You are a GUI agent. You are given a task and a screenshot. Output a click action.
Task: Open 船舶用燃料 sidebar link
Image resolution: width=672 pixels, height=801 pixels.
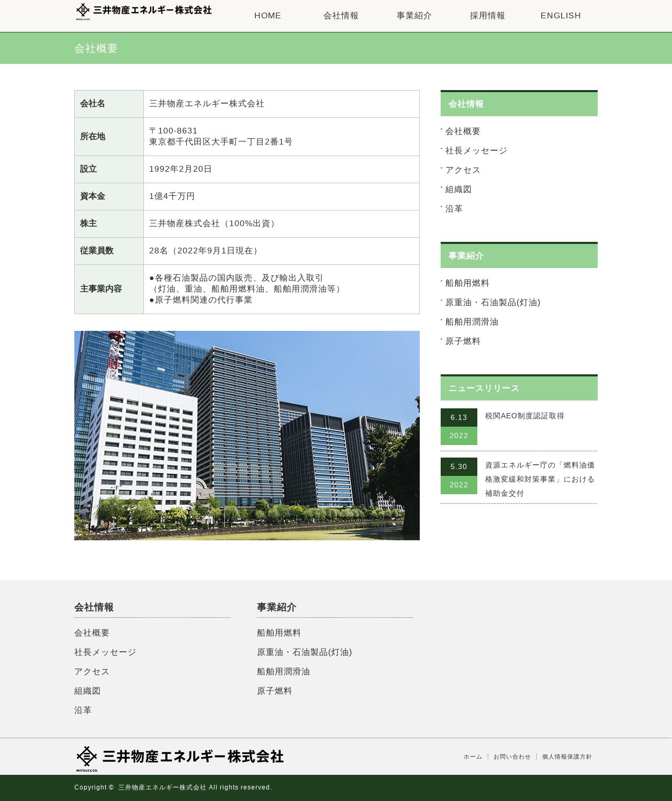pos(467,283)
